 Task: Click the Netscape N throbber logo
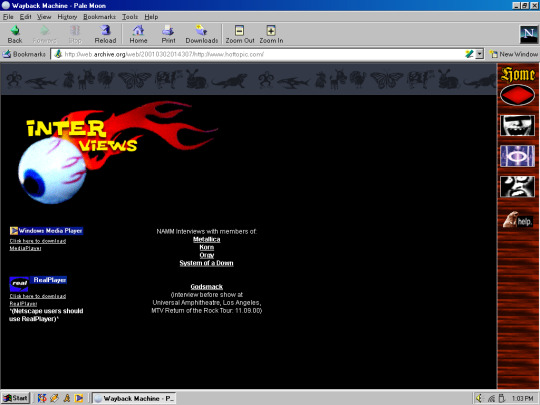coord(528,34)
